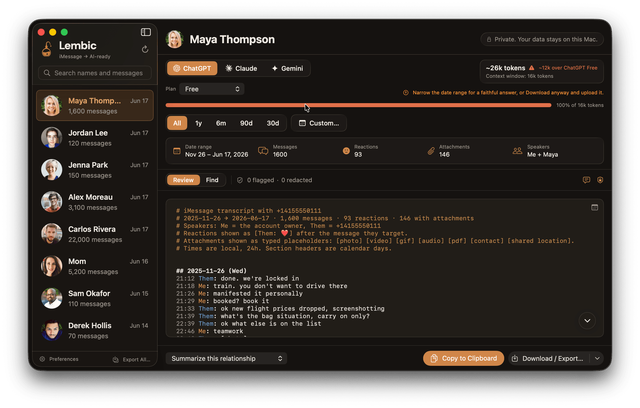Open the Mom conversation
The image size is (640, 408).
95,266
